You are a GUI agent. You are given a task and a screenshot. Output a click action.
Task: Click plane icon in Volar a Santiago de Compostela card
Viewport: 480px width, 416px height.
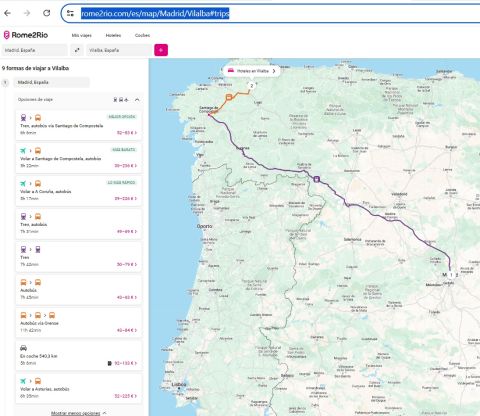coord(23,151)
